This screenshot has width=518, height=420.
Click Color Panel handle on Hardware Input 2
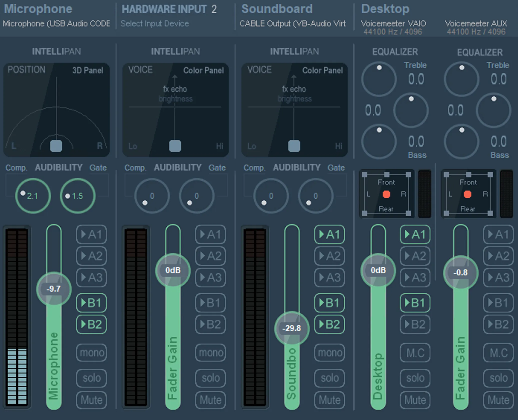175,146
